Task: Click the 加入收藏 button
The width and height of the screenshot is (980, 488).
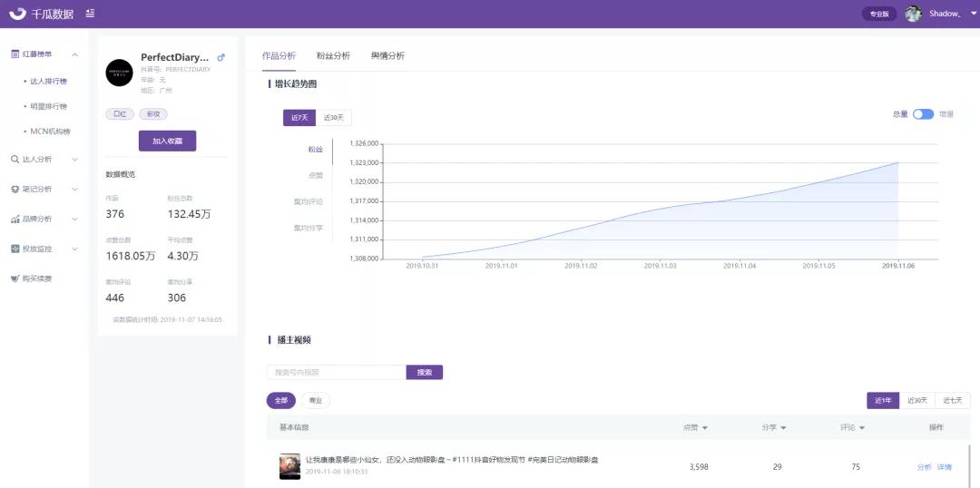Action: pyautogui.click(x=168, y=142)
